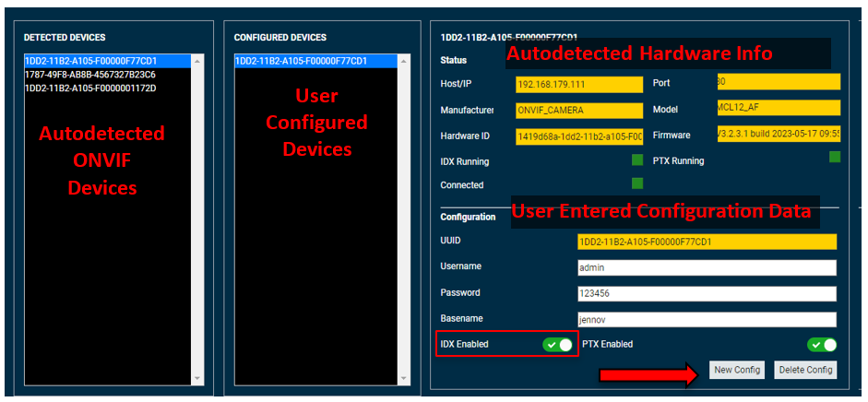This screenshot has height=402, width=868.
Task: Click the New Config button
Action: tap(737, 370)
